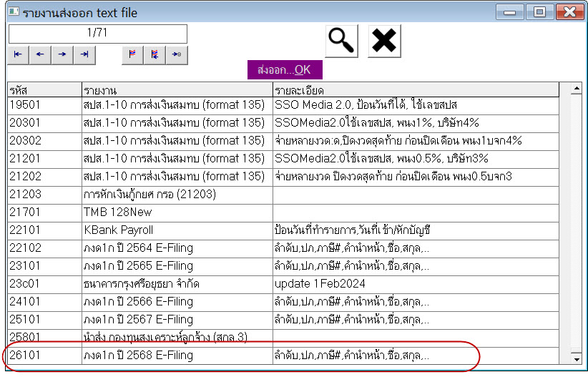The height and width of the screenshot is (377, 588).
Task: Maximize the รายงานส่งออก text file window
Action: click(539, 12)
